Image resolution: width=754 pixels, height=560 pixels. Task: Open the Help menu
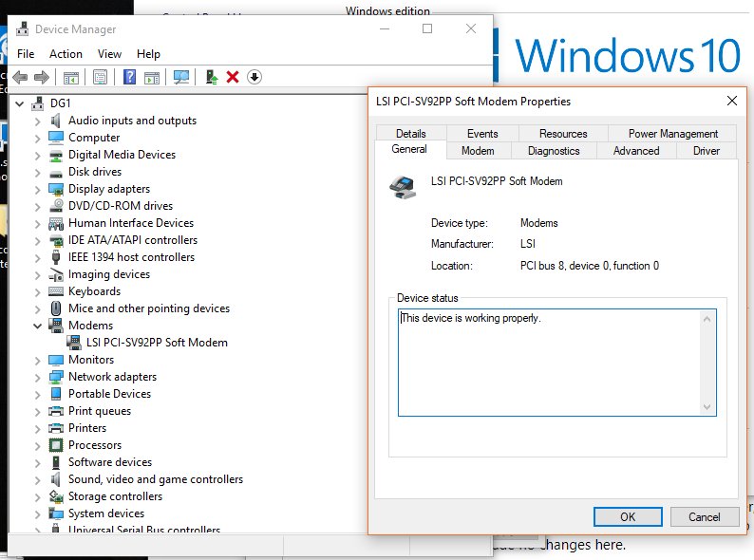(148, 54)
